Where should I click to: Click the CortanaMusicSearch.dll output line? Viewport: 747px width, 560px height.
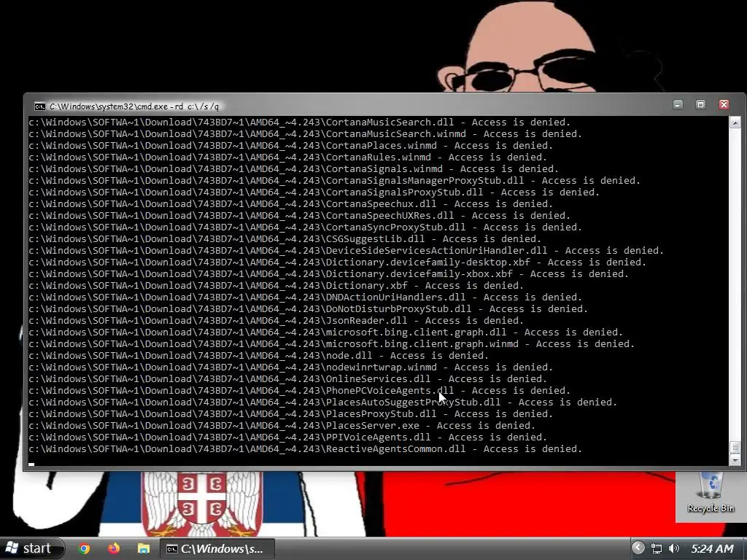point(300,122)
